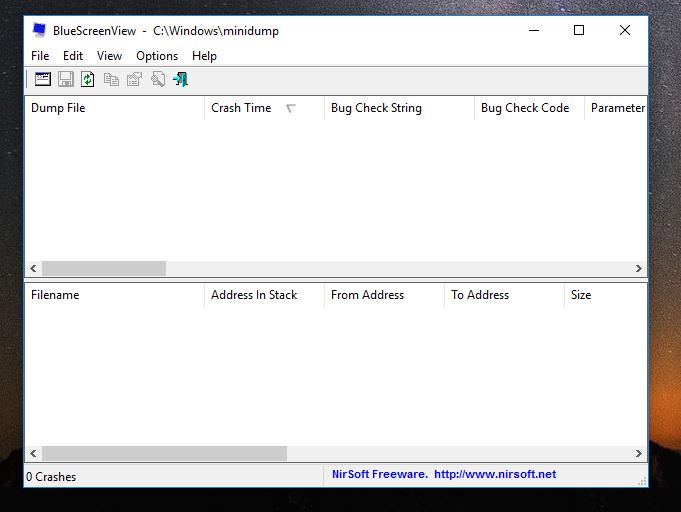Sort by Address In Stack column
The height and width of the screenshot is (512, 681).
pyautogui.click(x=264, y=295)
